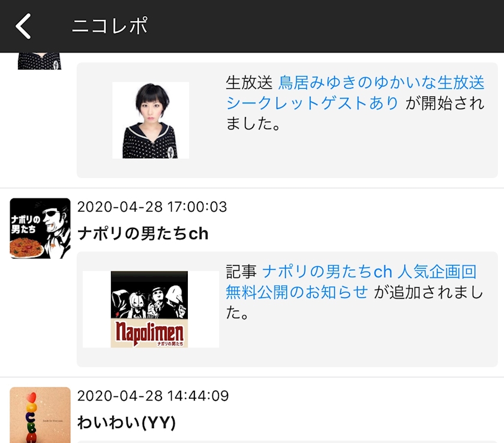Select the わいわい(YY) user name
The image size is (504, 443).
tap(127, 422)
